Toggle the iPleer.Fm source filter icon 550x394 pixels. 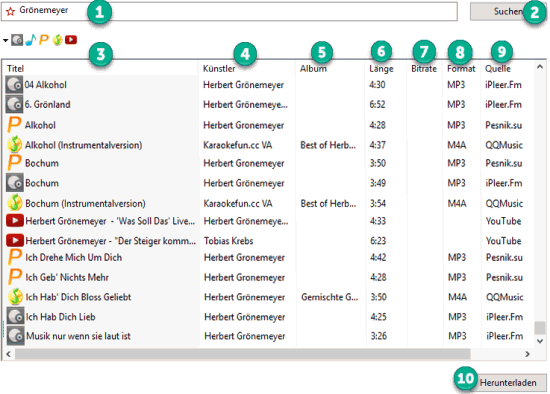pyautogui.click(x=17, y=40)
